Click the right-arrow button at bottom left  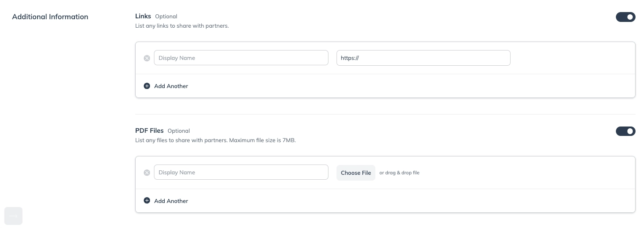pos(13,216)
